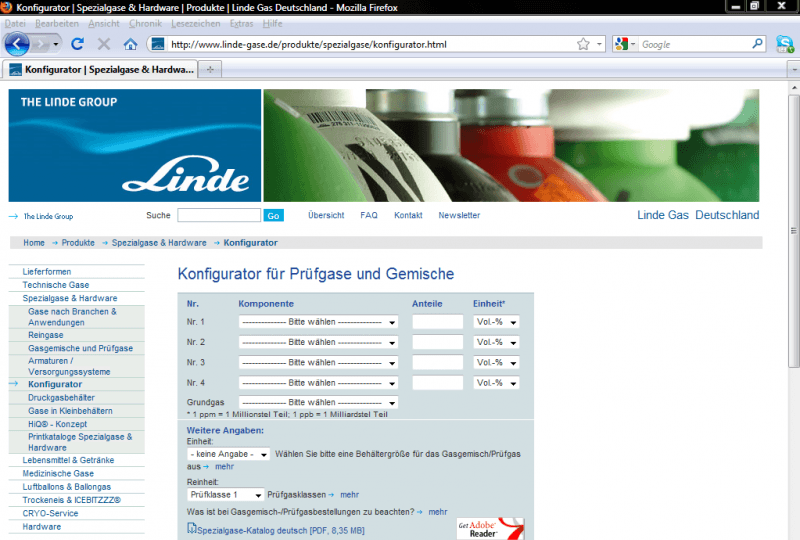Open the Extras menu

241,23
